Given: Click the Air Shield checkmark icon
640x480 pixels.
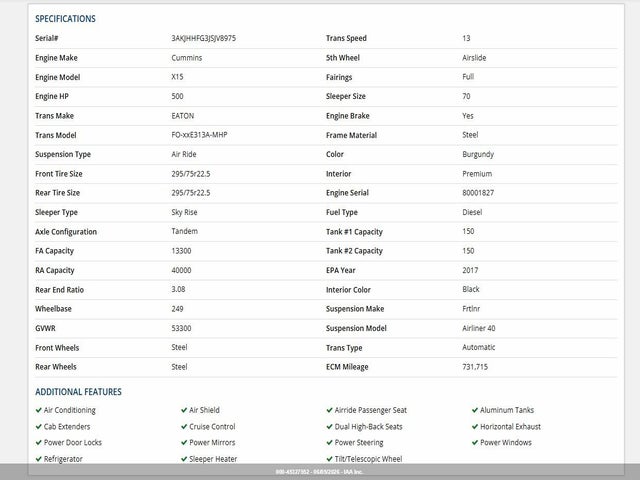Looking at the screenshot, I should (184, 410).
